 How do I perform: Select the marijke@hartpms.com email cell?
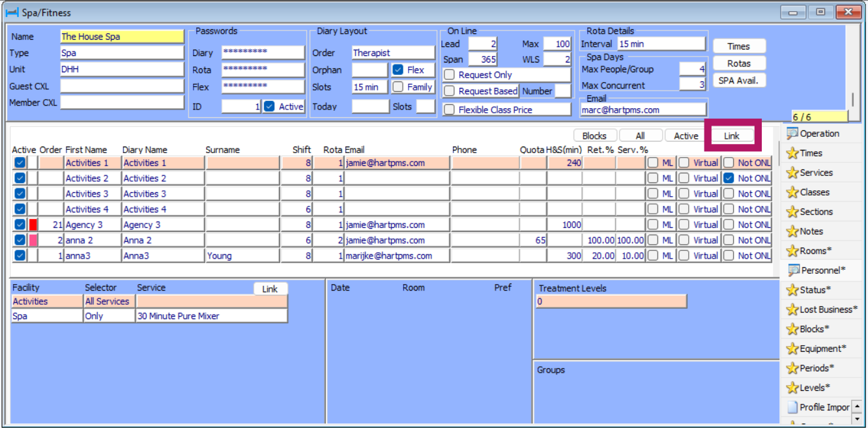click(397, 256)
